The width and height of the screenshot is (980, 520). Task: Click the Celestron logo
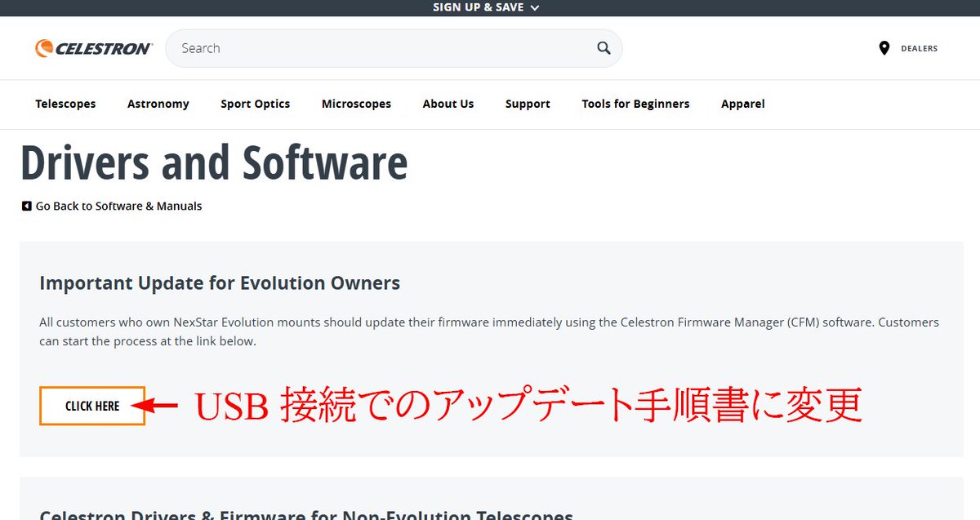(93, 49)
